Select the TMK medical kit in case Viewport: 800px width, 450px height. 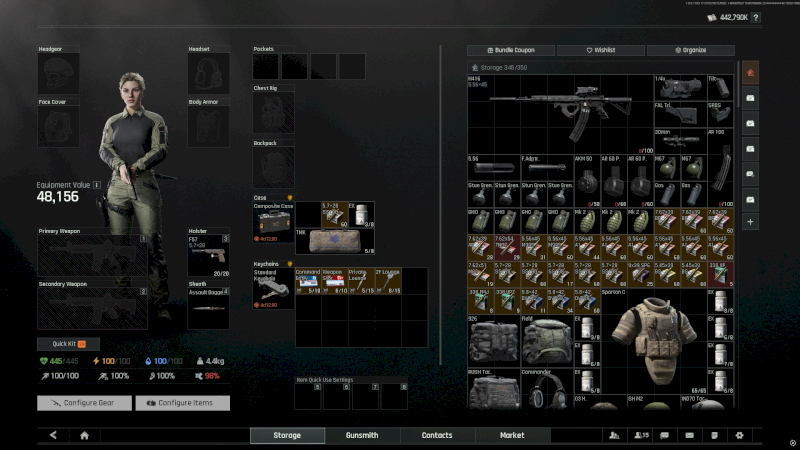tap(335, 241)
